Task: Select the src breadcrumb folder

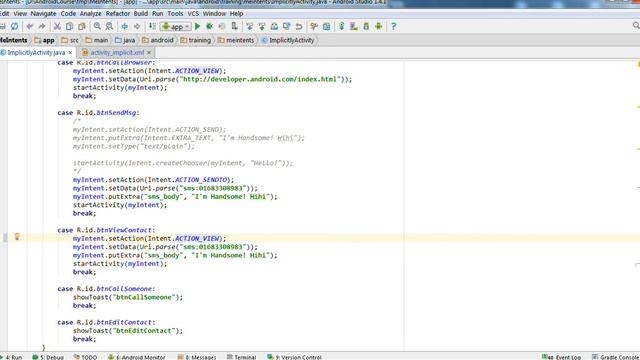Action: pos(70,40)
